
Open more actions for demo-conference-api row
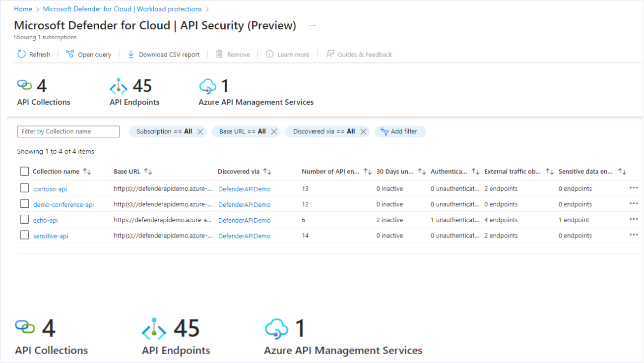(x=634, y=204)
